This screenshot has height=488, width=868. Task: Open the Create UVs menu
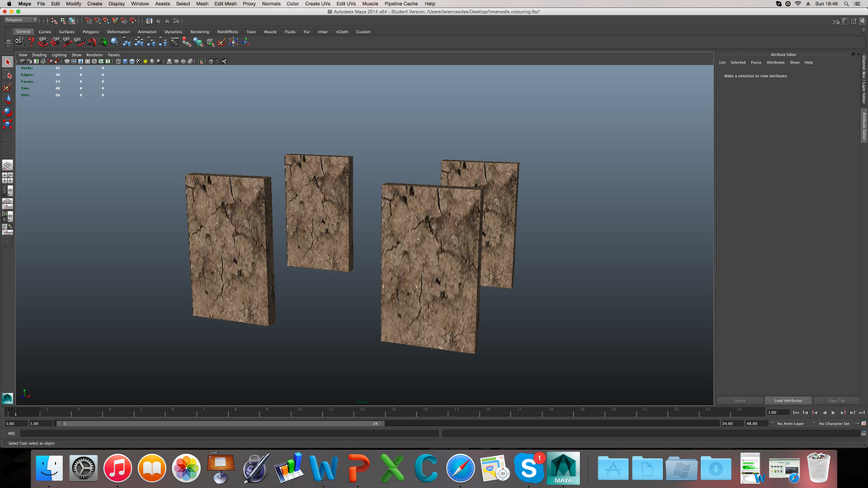tap(317, 4)
